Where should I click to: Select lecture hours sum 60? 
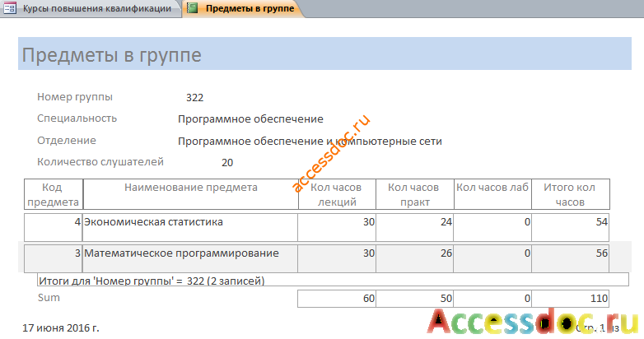[x=336, y=299]
